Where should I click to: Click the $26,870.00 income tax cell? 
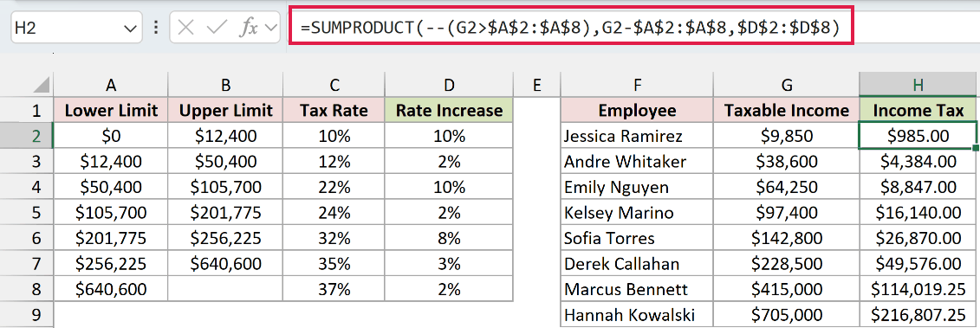coord(918,238)
